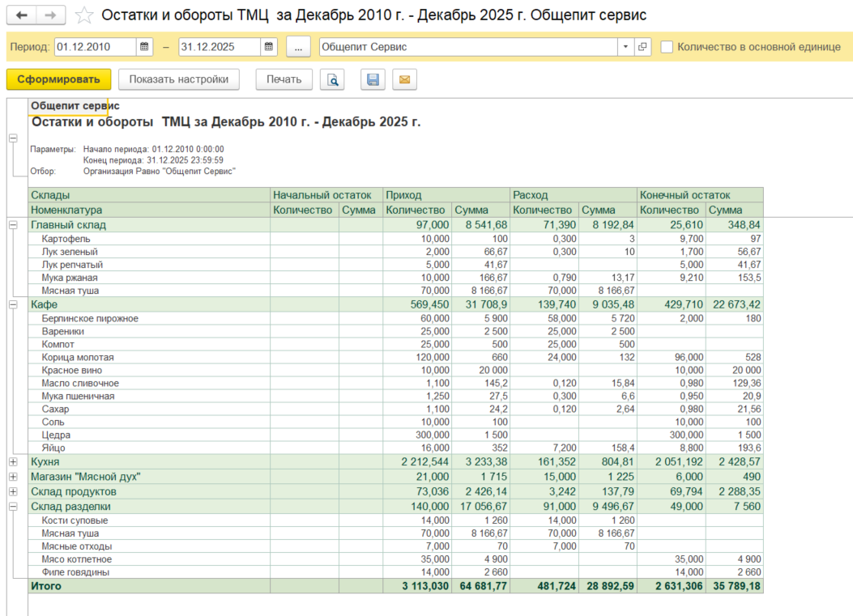This screenshot has width=853, height=616.
Task: Open calendar for the period start date
Action: tap(144, 47)
